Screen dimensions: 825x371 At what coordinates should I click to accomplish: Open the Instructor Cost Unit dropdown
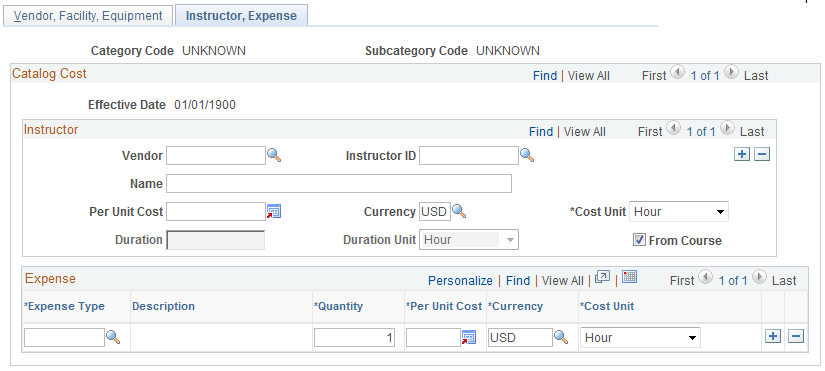tap(679, 212)
